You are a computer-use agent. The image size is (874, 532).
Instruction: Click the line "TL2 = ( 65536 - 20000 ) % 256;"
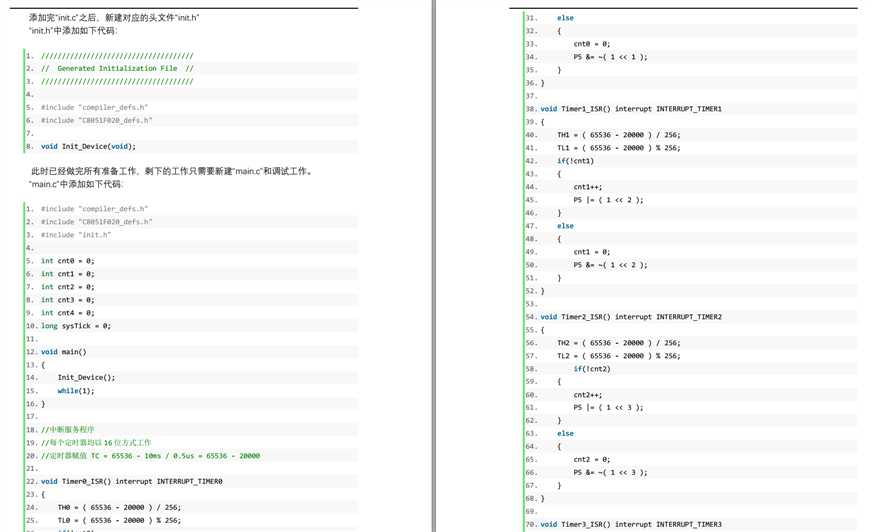(x=619, y=356)
